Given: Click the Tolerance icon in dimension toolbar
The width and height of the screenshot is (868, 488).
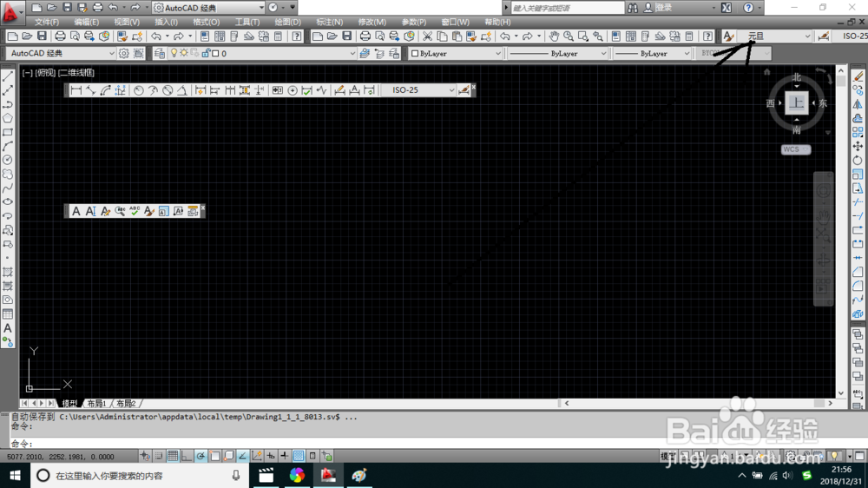Looking at the screenshot, I should 278,90.
